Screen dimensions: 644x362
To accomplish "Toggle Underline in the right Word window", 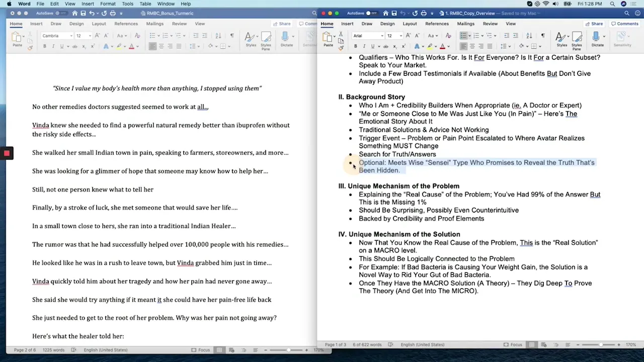I will click(372, 46).
